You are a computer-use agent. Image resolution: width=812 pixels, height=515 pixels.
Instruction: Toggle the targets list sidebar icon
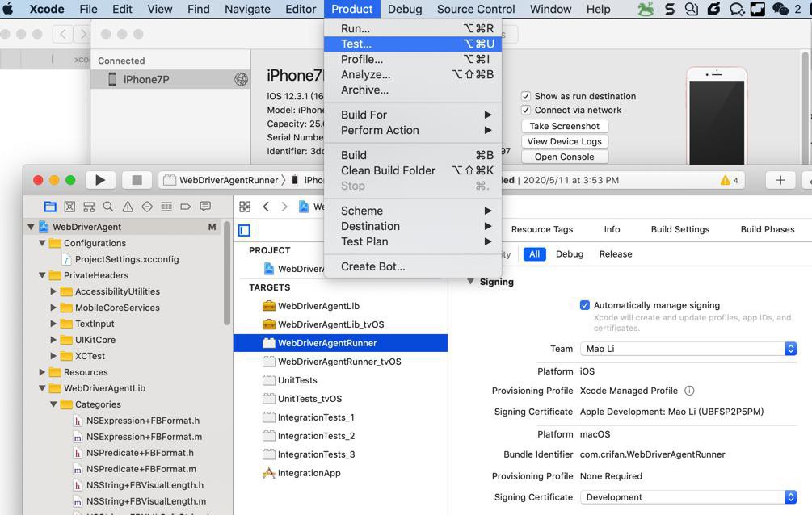pos(244,230)
